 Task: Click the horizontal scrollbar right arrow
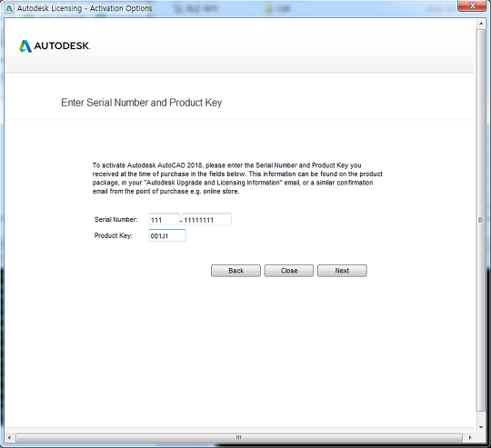pos(470,437)
